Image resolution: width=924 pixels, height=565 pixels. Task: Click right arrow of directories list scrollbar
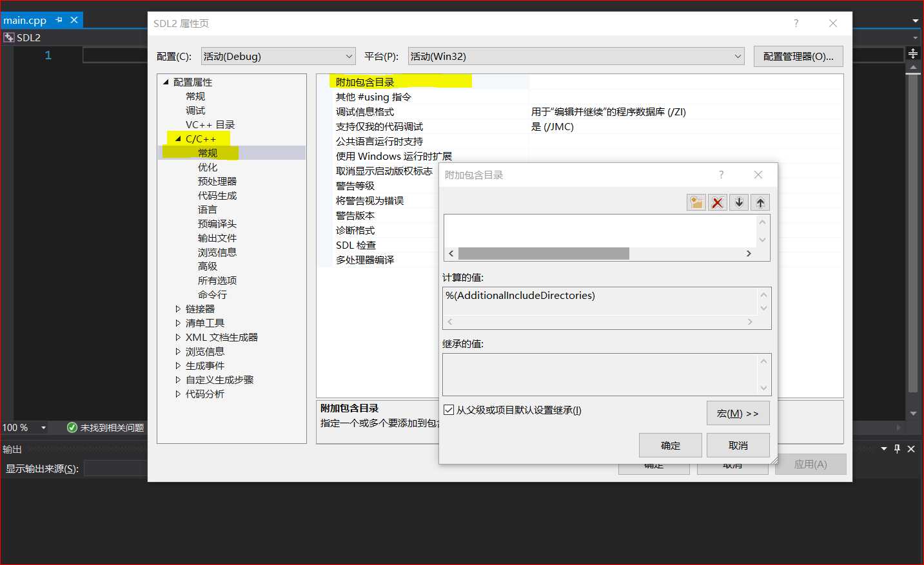tap(749, 253)
